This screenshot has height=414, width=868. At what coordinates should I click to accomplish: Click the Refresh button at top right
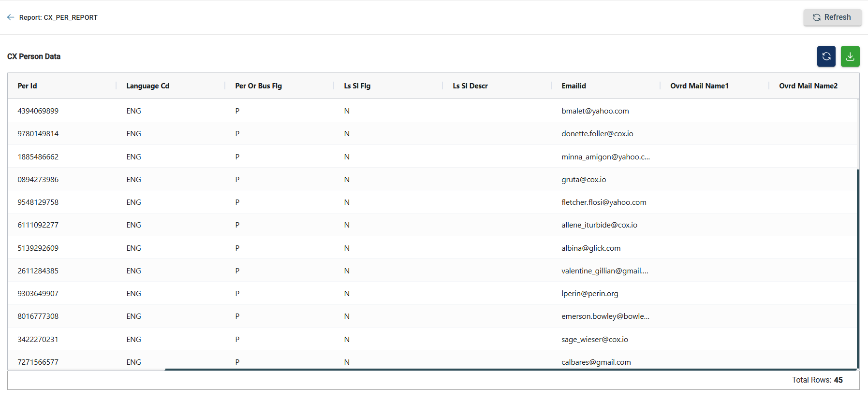click(832, 17)
